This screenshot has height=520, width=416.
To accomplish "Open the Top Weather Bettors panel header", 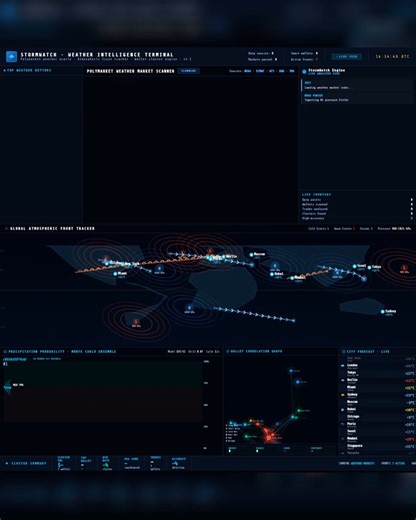I will pyautogui.click(x=28, y=70).
